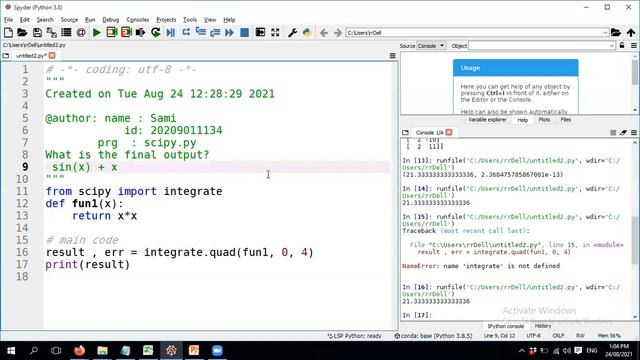Open editor pane options hamburger menu
Screen dimensions: 640x360
393,56
